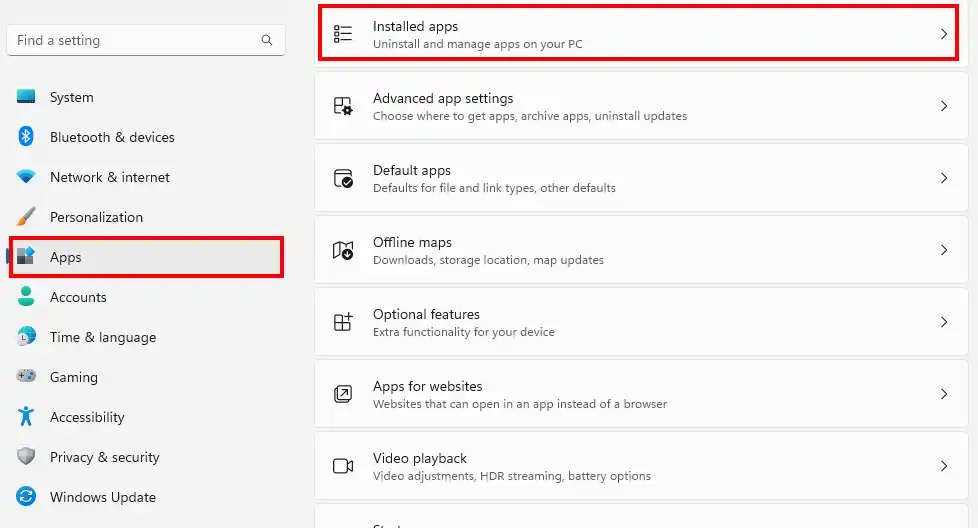Click the Windows Update sync icon
Viewport: 978px width, 528px height.
[26, 496]
